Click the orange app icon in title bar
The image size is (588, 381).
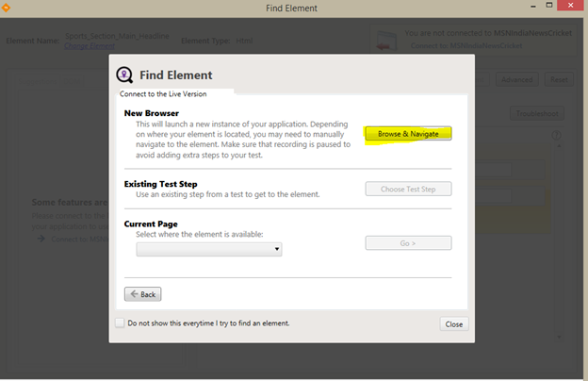point(8,8)
